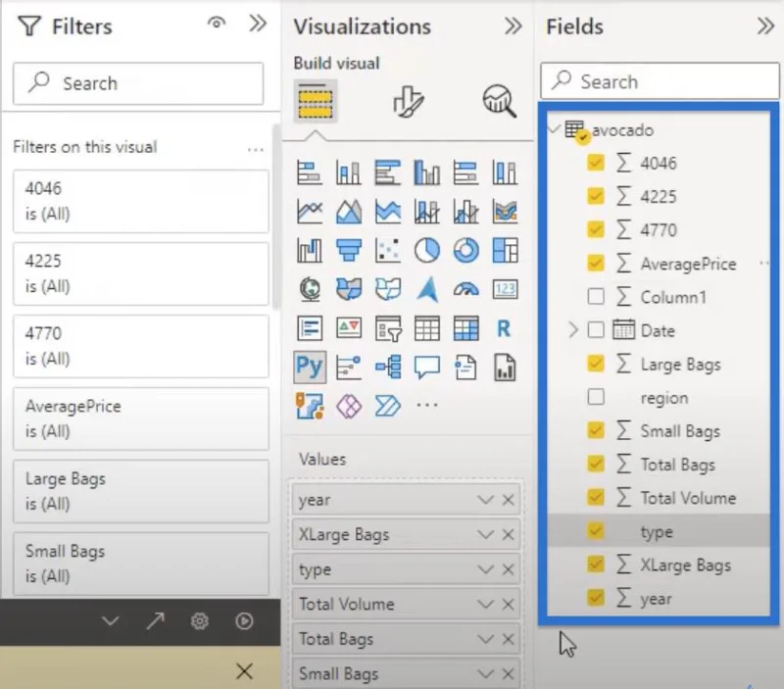
Task: Select the KPI visual
Action: click(349, 328)
